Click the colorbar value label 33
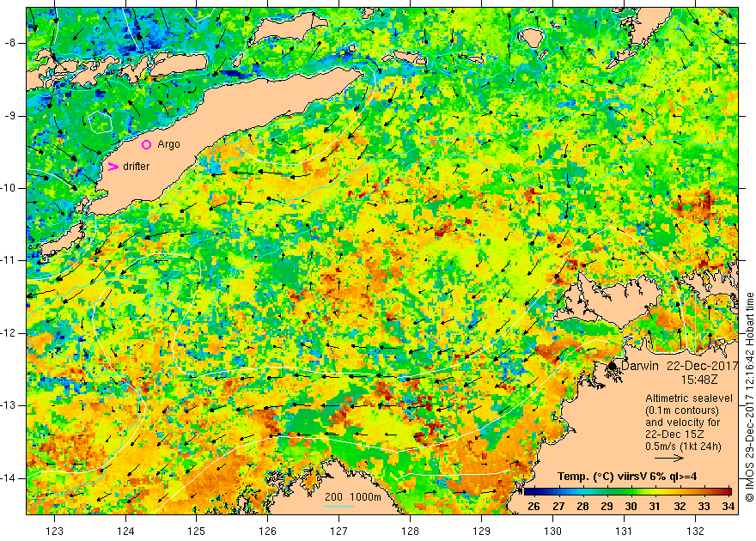Screen dimensions: 756x541 [x=704, y=507]
